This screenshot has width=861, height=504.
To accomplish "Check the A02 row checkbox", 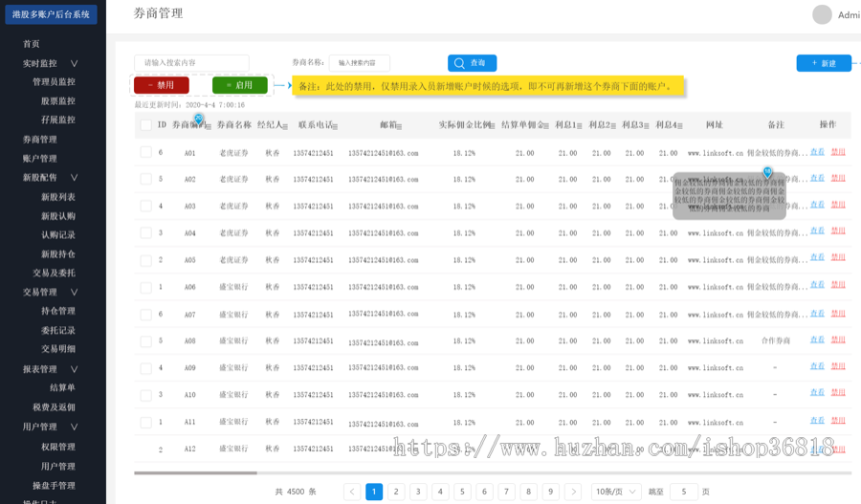I will [x=146, y=179].
